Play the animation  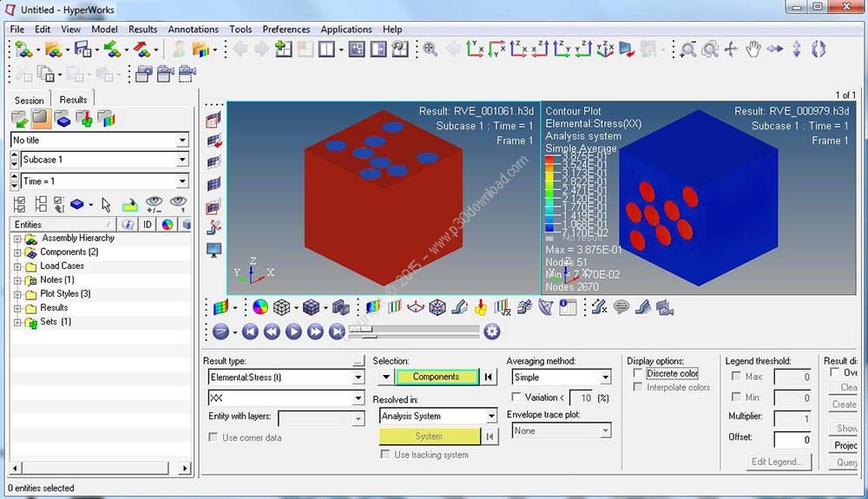(x=293, y=332)
